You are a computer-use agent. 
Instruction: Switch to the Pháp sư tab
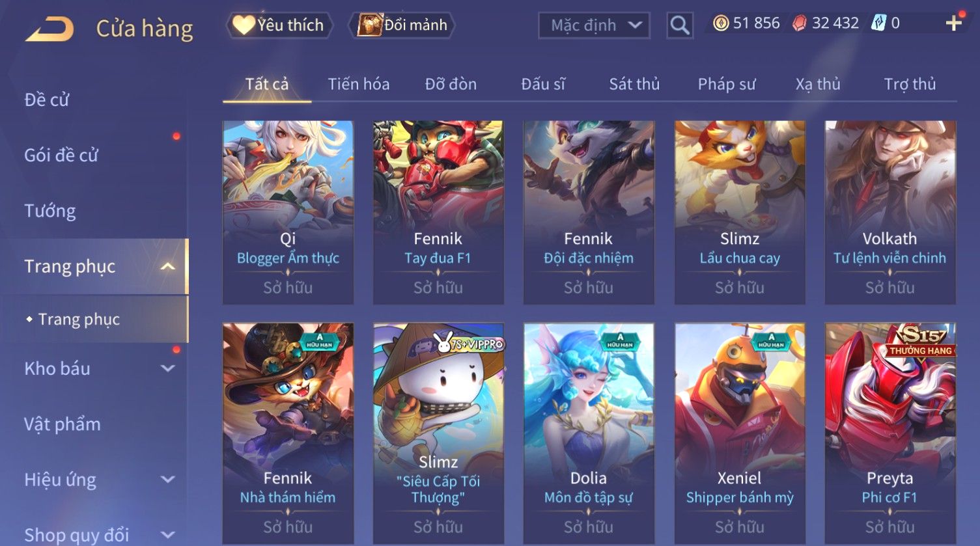coord(727,84)
